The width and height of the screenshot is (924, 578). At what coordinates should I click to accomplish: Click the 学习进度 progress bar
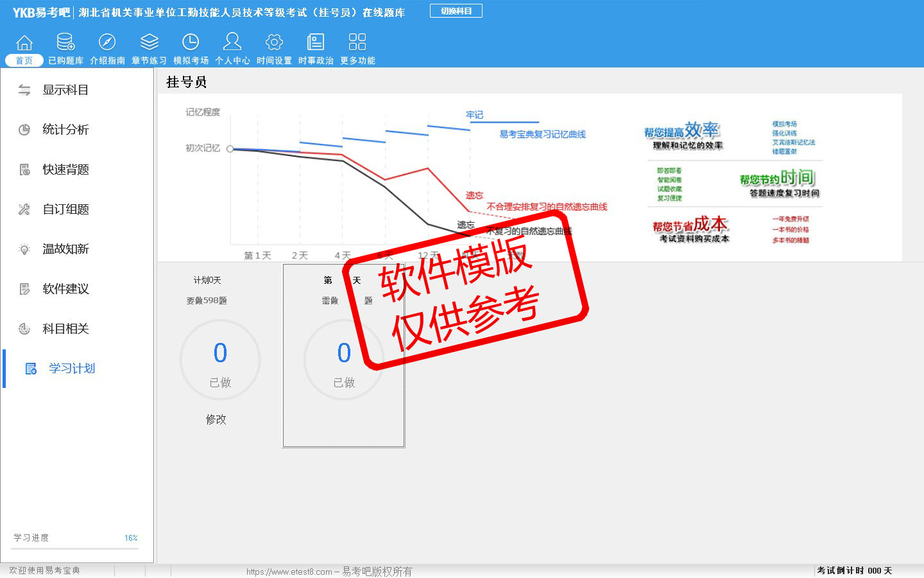(75, 548)
